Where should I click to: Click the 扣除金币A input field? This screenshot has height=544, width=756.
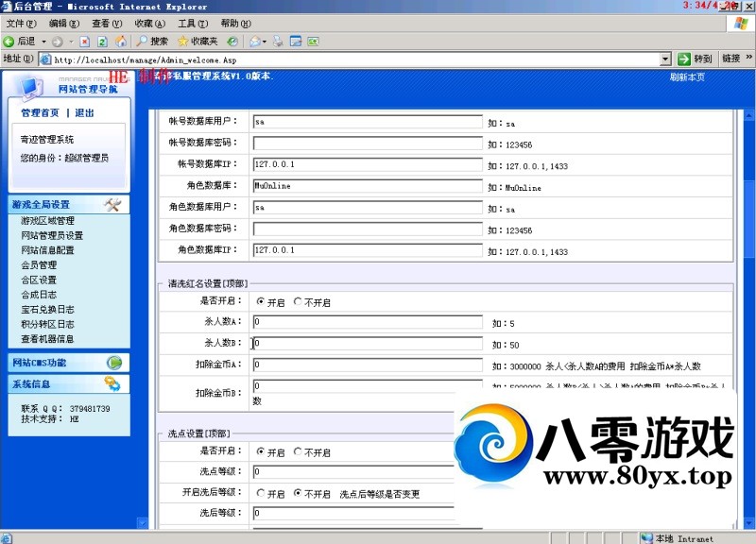368,365
